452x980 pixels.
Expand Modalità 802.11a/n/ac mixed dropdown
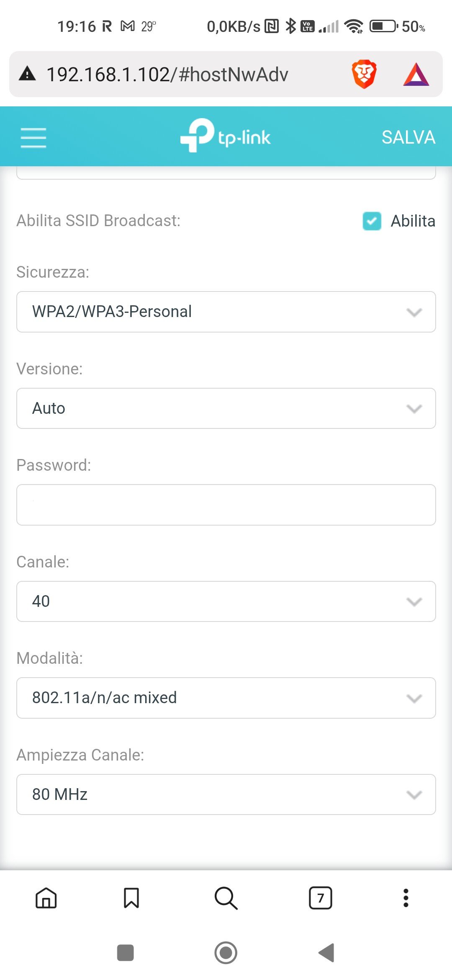(x=226, y=698)
